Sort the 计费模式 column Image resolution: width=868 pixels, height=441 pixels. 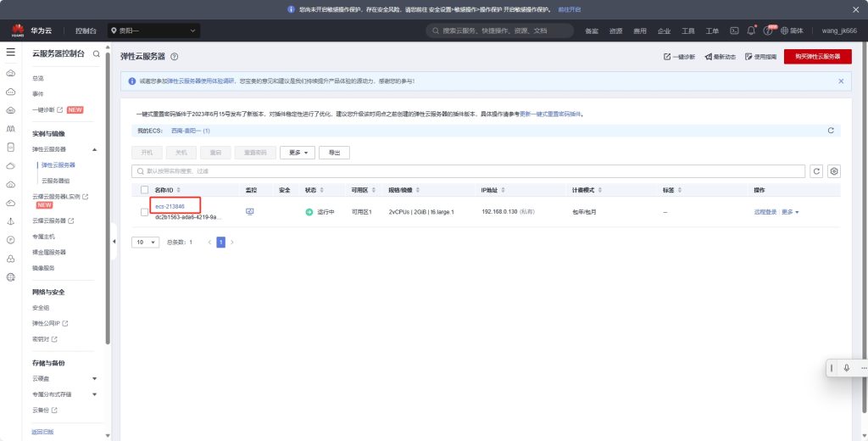point(599,190)
